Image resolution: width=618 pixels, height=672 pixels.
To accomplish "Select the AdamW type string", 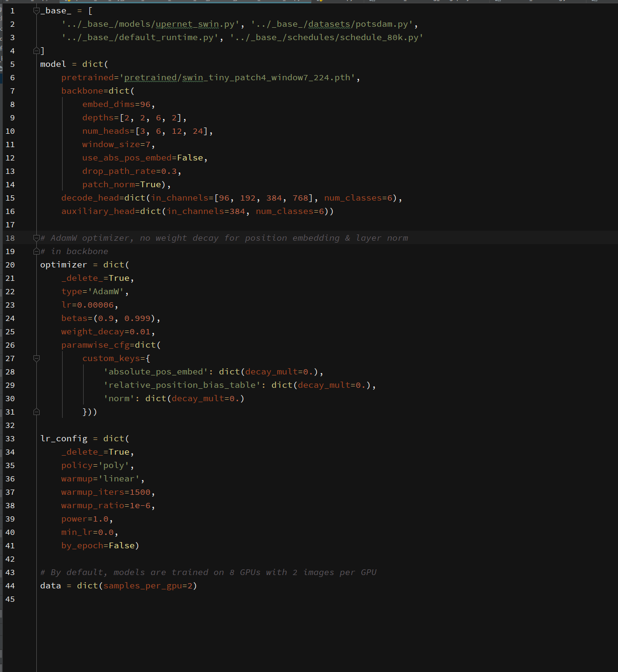I will [106, 291].
